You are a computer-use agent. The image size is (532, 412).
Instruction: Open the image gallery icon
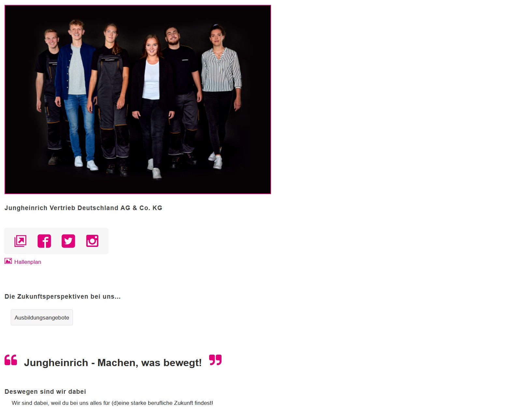[x=20, y=241]
